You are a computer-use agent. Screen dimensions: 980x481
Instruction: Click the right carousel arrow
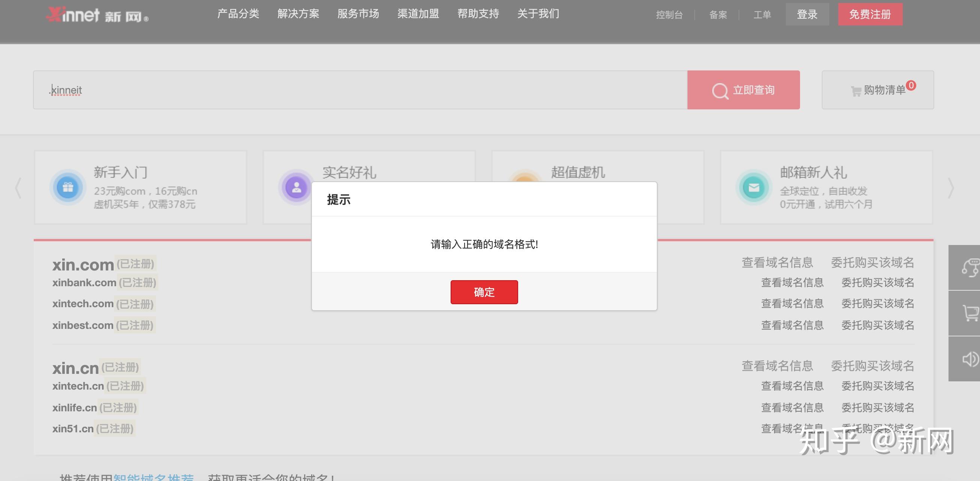(x=952, y=187)
